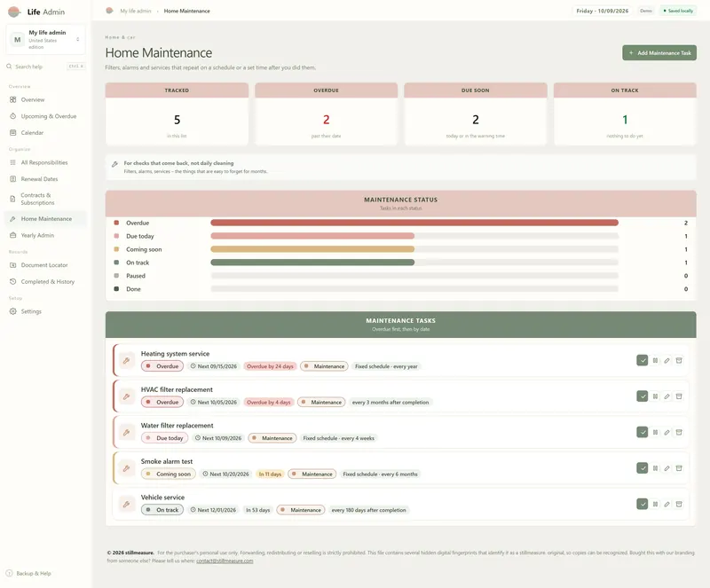Screen dimensions: 710x588
Task: Click 'Overdue by 24 days' tag
Action: coord(270,366)
